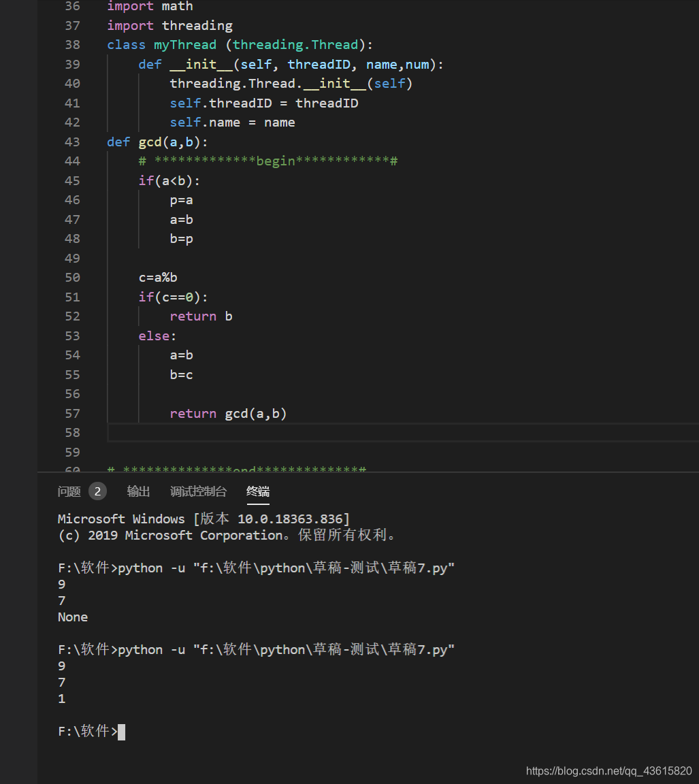Switch to the 问题 (Problems) panel tab
This screenshot has height=784, width=699.
pyautogui.click(x=69, y=491)
